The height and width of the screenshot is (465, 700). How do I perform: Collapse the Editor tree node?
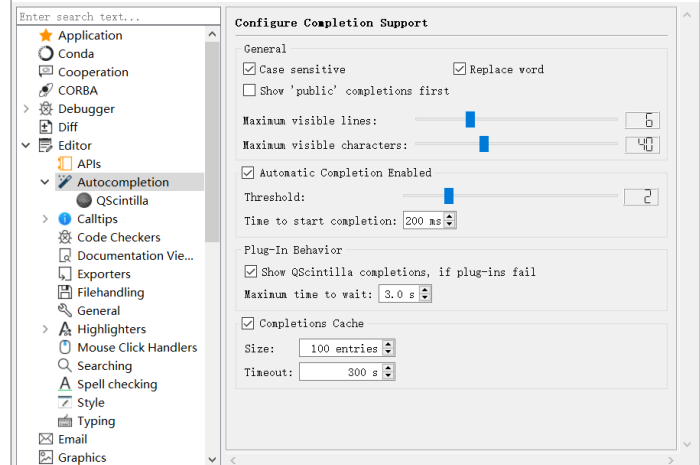(x=26, y=145)
